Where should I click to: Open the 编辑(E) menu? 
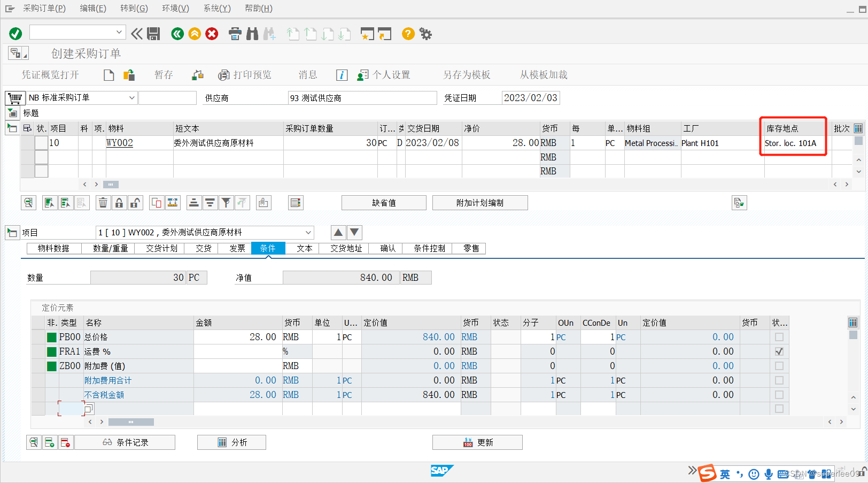(93, 9)
